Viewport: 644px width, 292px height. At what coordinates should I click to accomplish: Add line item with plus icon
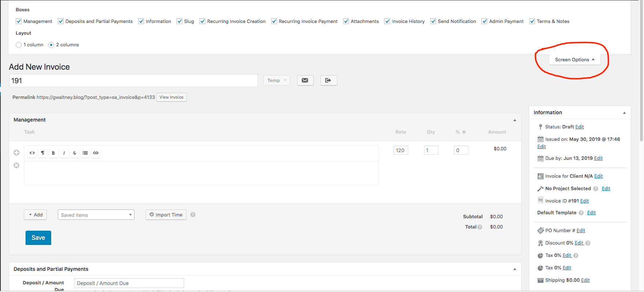coord(16,153)
